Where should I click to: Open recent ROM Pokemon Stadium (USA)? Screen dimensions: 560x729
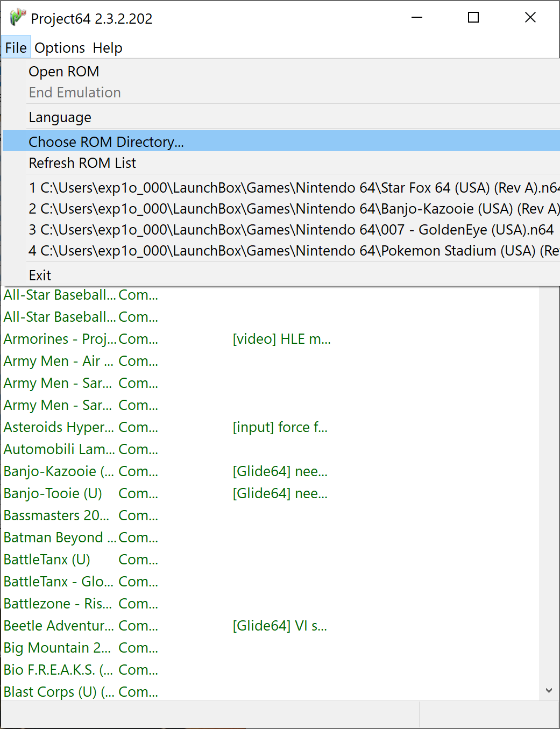tap(281, 251)
